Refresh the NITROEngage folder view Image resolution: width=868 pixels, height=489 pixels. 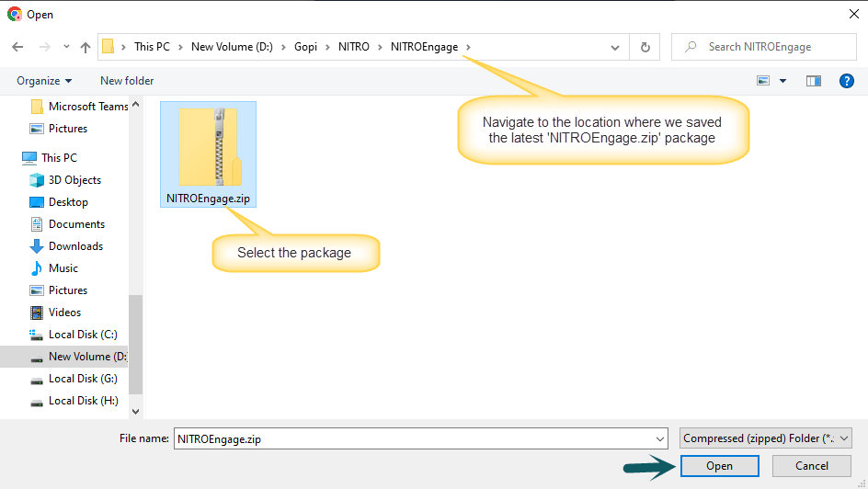click(x=645, y=47)
